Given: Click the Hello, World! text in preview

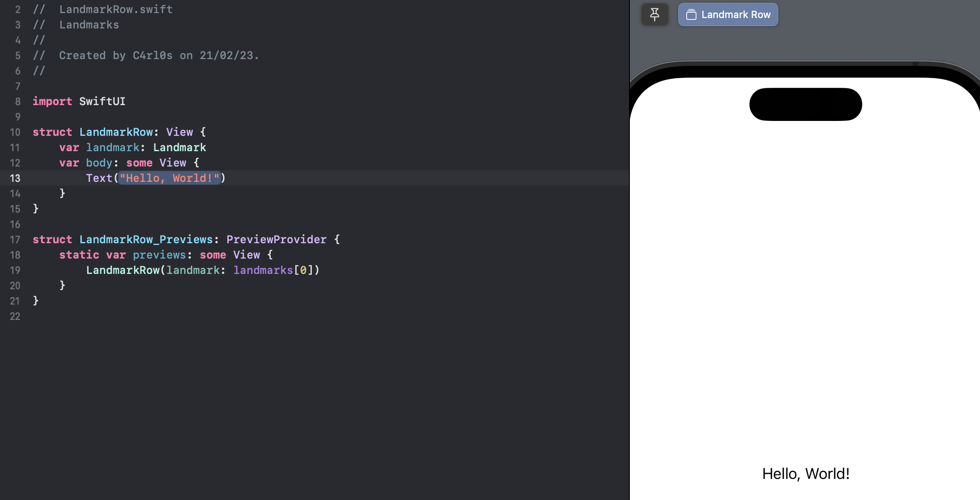Looking at the screenshot, I should [x=805, y=474].
